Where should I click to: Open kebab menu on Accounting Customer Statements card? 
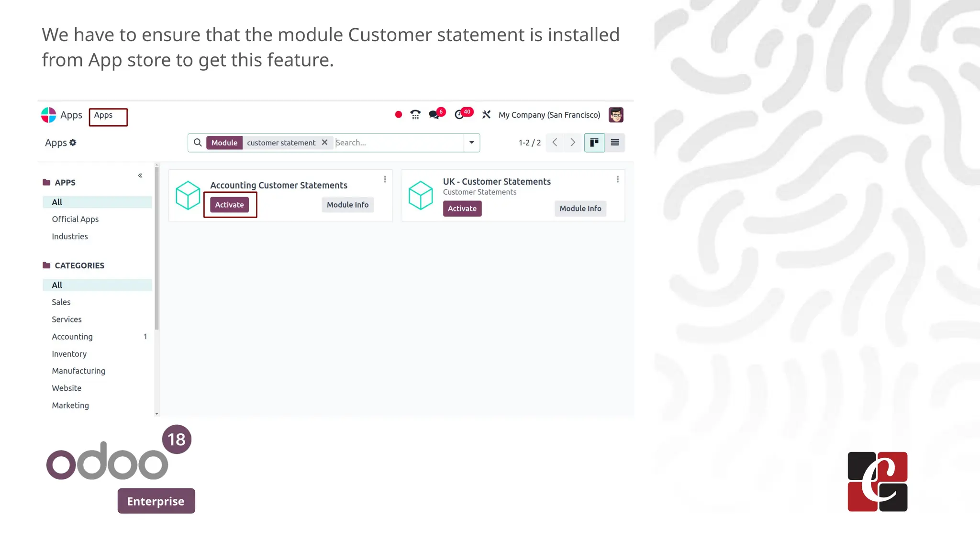(385, 179)
